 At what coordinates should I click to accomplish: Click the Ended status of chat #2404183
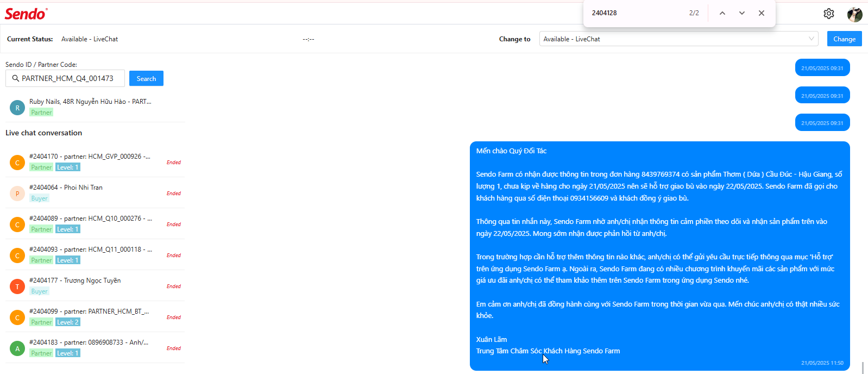pos(174,348)
